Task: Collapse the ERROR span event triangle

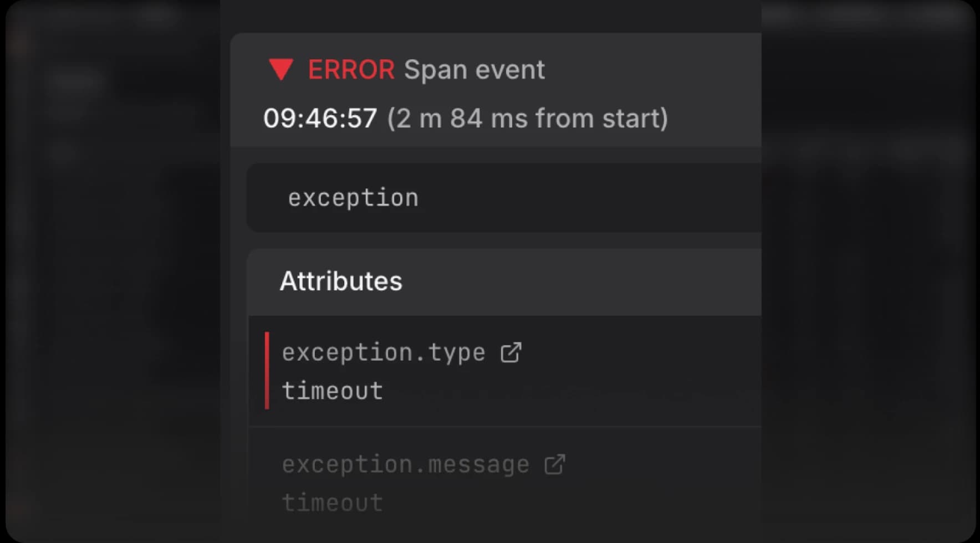Action: click(281, 70)
